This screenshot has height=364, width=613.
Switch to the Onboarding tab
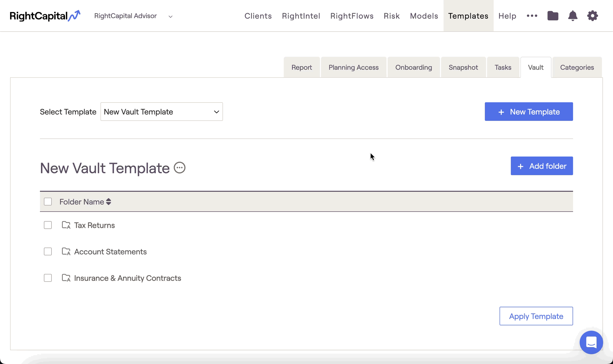413,67
